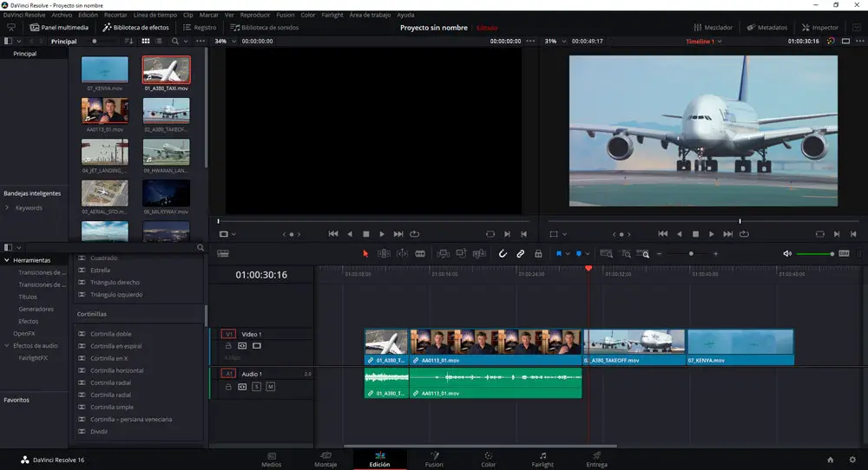Switch to the Color page tab

coord(489,459)
